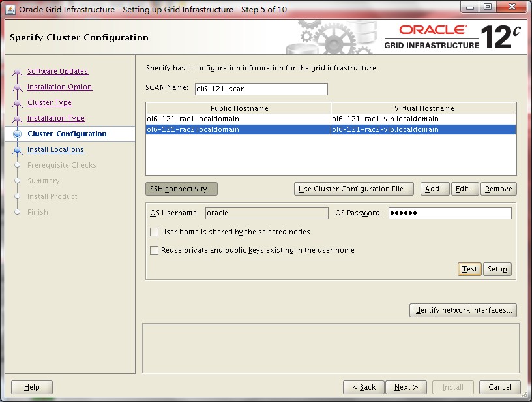Select cell ol6-121-rac1-vip.localdomain
Image resolution: width=532 pixels, height=402 pixels.
423,119
